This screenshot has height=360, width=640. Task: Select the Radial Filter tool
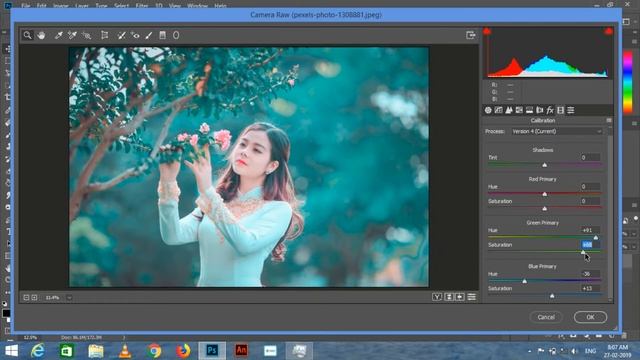176,36
